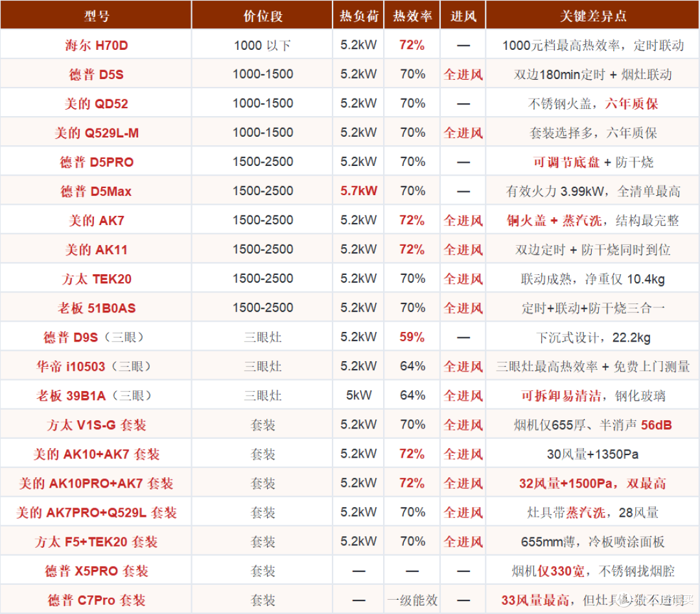Select the 30风量+1350Pa cell
700x614 pixels.
pyautogui.click(x=593, y=454)
